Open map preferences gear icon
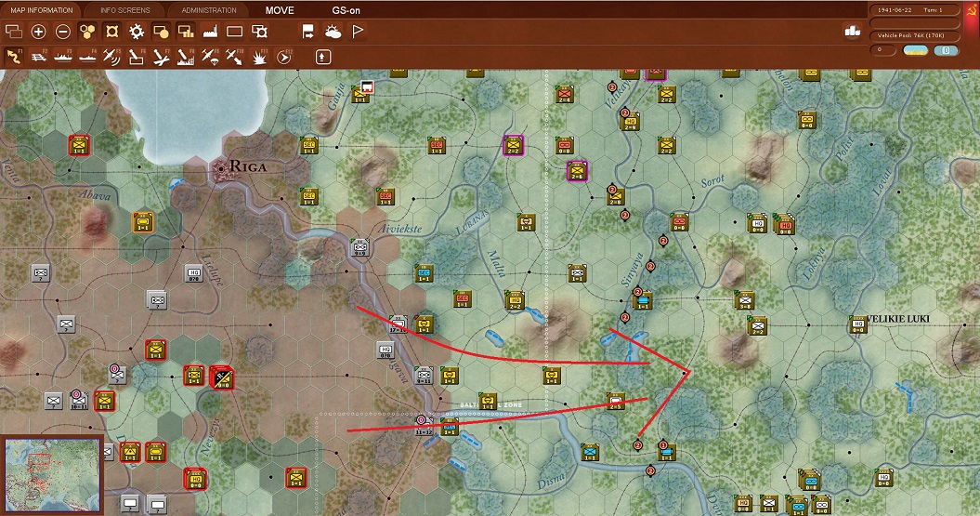The height and width of the screenshot is (516, 980). [137, 32]
